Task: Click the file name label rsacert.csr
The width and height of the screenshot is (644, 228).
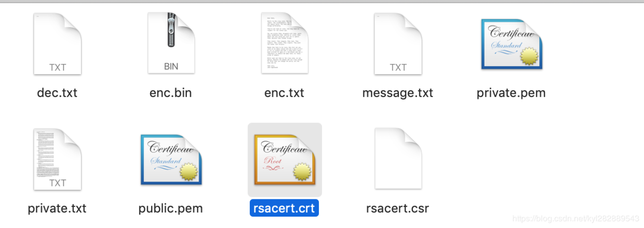Action: click(x=398, y=208)
